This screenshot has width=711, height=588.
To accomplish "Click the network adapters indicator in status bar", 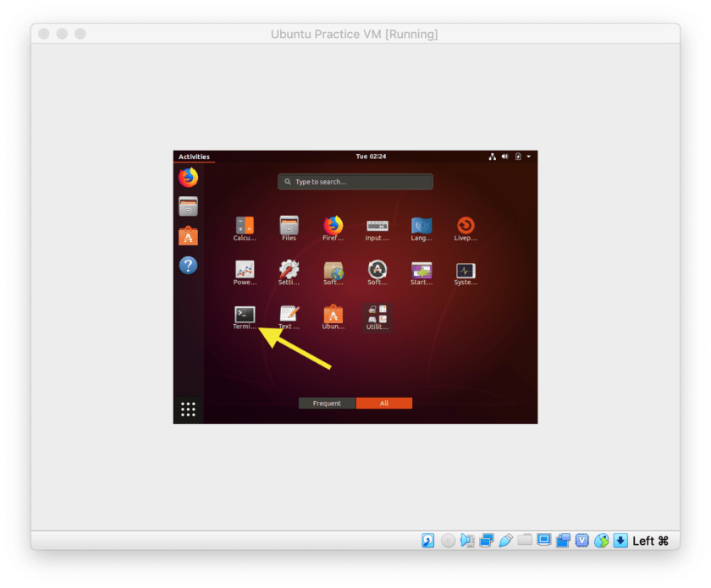I will tap(487, 541).
